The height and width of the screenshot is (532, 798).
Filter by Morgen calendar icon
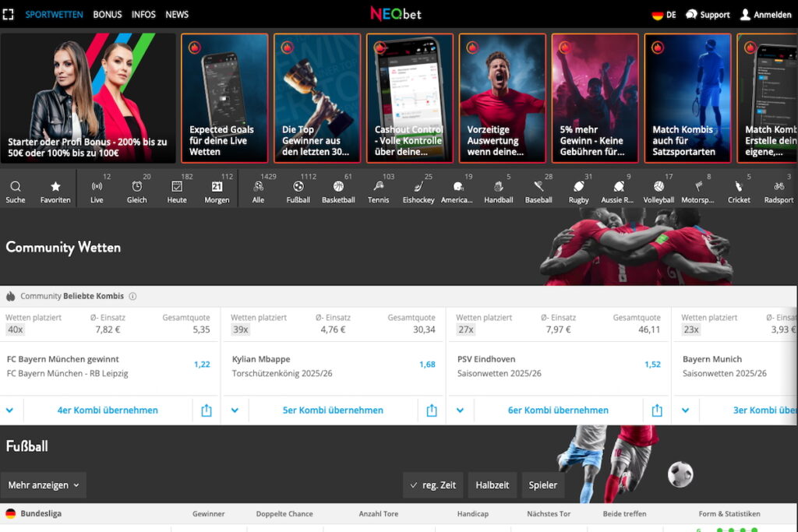pyautogui.click(x=217, y=187)
